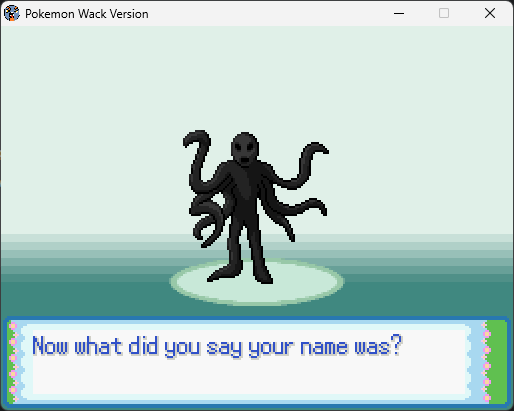The image size is (514, 411).
Task: Click the pink flower border on the message box's left edge
Action: coord(13,362)
